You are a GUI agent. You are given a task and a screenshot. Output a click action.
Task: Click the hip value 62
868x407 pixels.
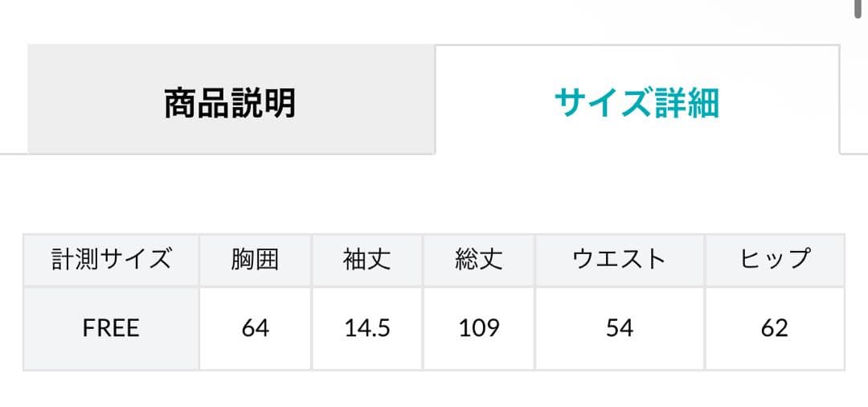[775, 328]
